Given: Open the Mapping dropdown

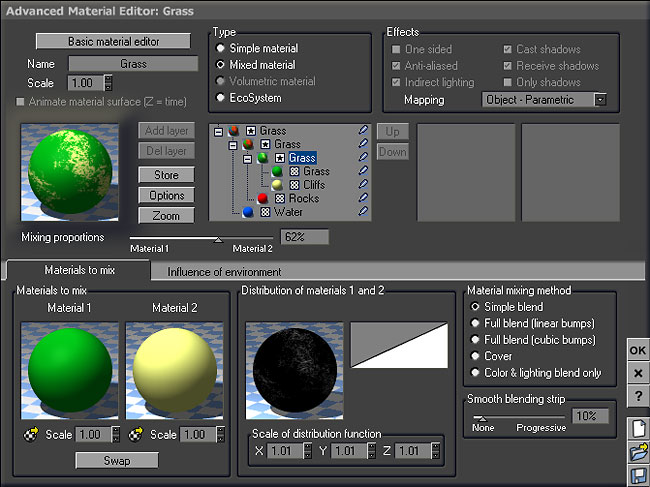Looking at the screenshot, I should point(600,100).
